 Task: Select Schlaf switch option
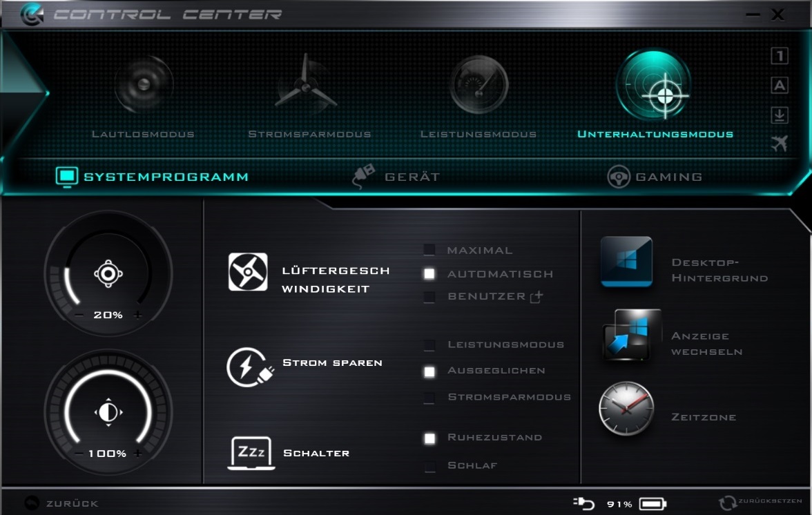pos(429,466)
